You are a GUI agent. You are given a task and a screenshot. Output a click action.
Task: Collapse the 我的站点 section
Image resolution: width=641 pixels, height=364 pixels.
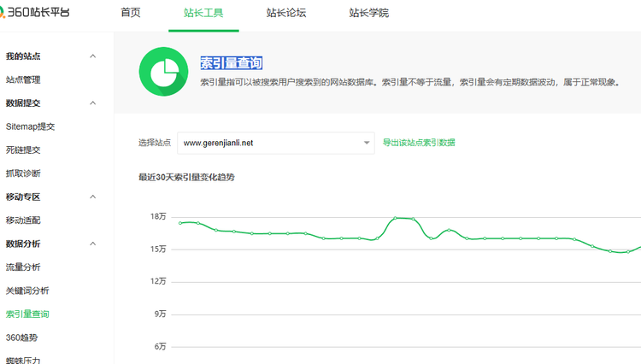click(x=93, y=56)
